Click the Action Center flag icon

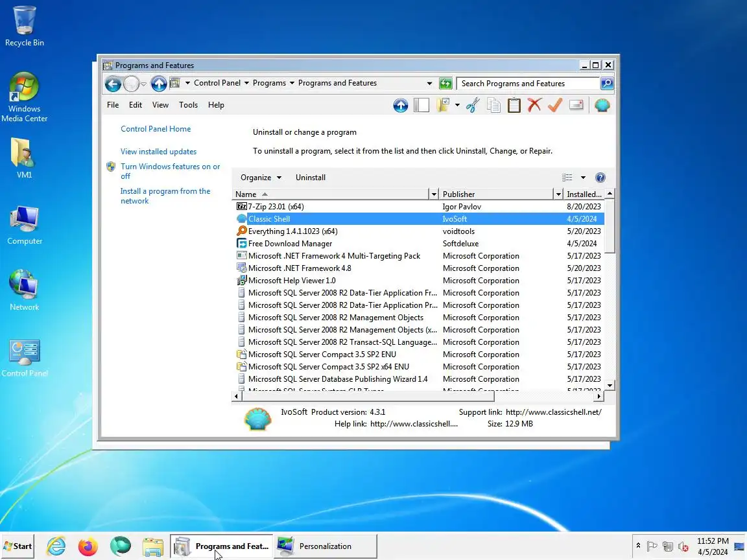click(652, 546)
